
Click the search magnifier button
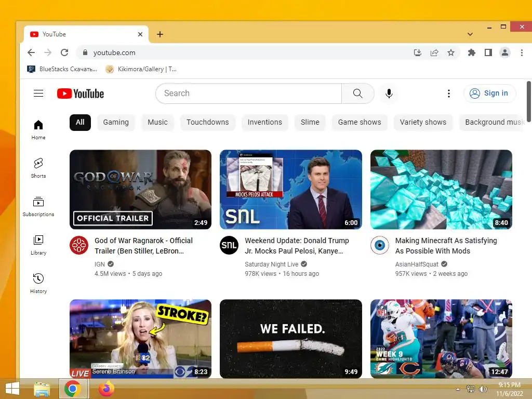point(357,94)
